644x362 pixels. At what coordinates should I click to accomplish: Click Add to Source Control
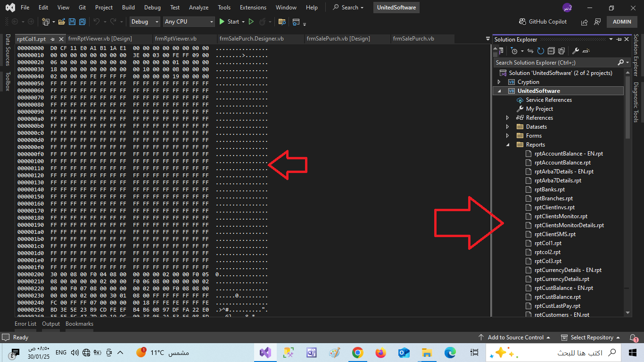[514, 337]
